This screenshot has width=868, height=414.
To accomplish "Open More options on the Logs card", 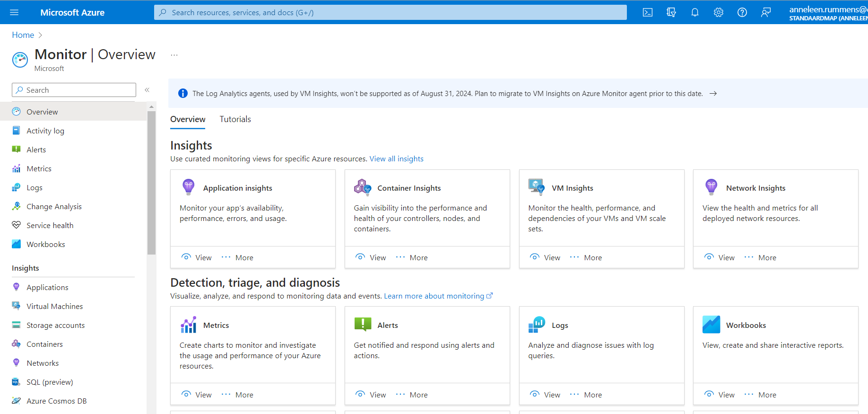I will [586, 395].
